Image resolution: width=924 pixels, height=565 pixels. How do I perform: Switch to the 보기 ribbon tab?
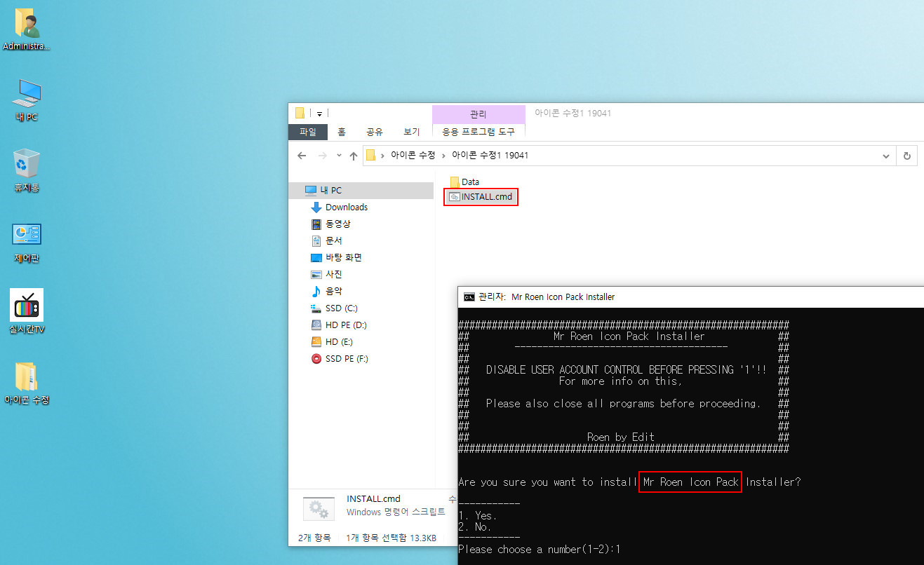(x=411, y=132)
